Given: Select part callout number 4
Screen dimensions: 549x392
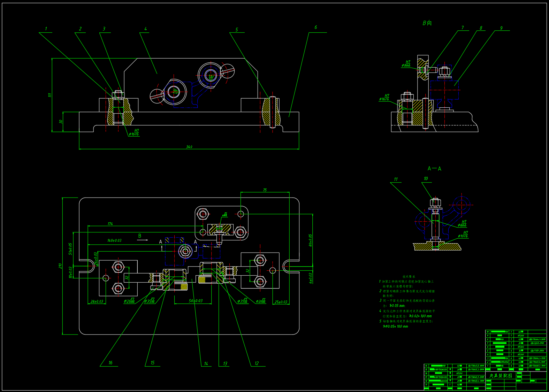Looking at the screenshot, I should pos(145,29).
